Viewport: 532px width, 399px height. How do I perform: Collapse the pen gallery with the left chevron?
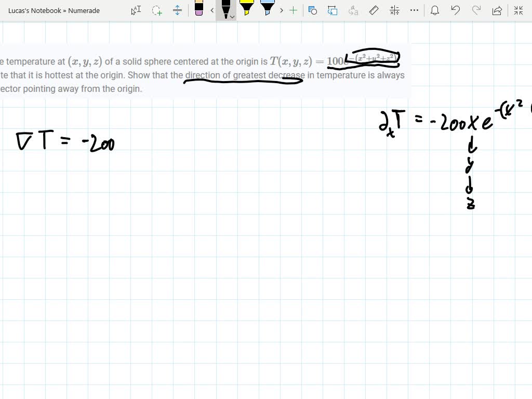pyautogui.click(x=212, y=10)
